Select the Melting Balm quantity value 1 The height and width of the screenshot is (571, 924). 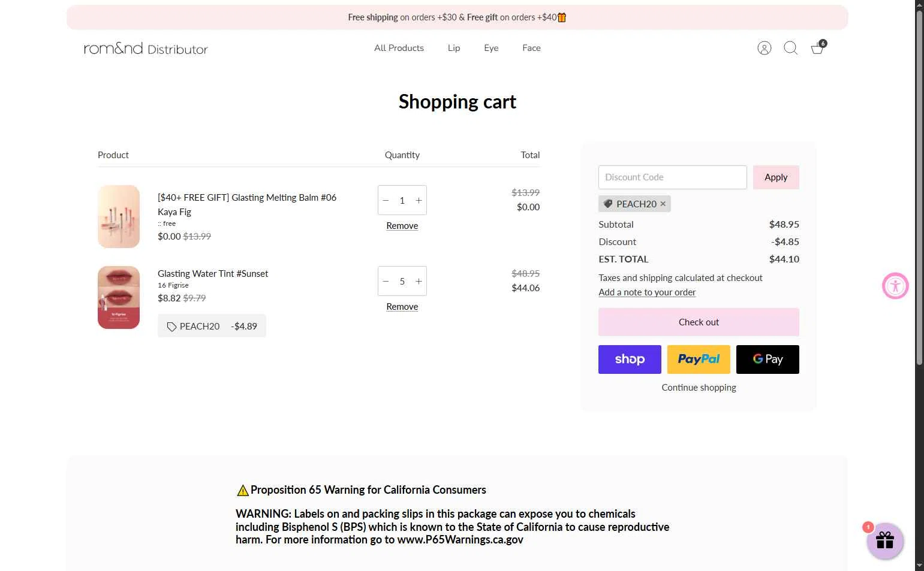coord(402,200)
